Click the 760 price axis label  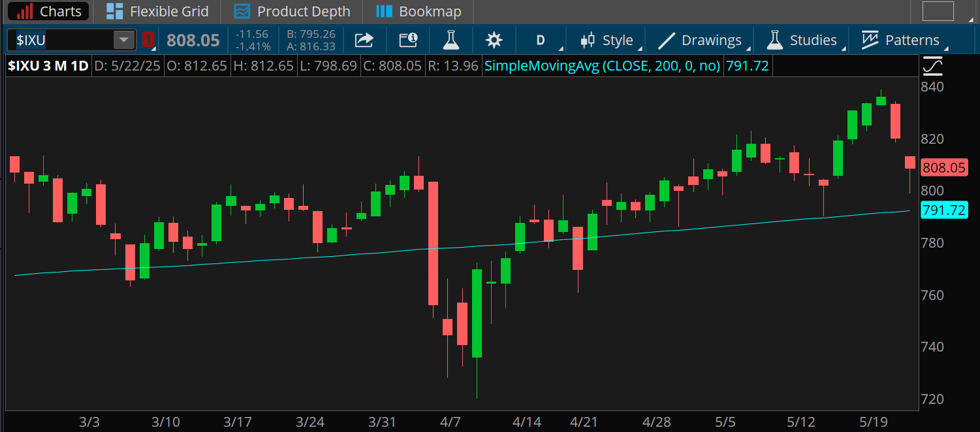(x=934, y=295)
